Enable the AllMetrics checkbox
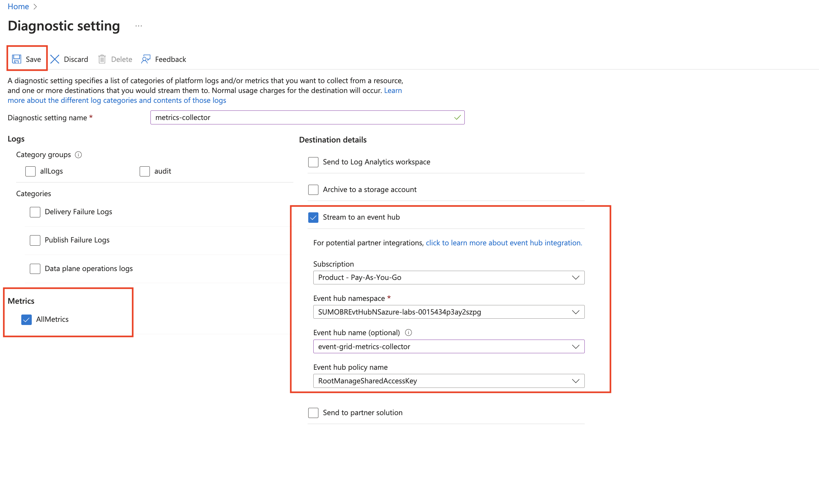 point(27,319)
